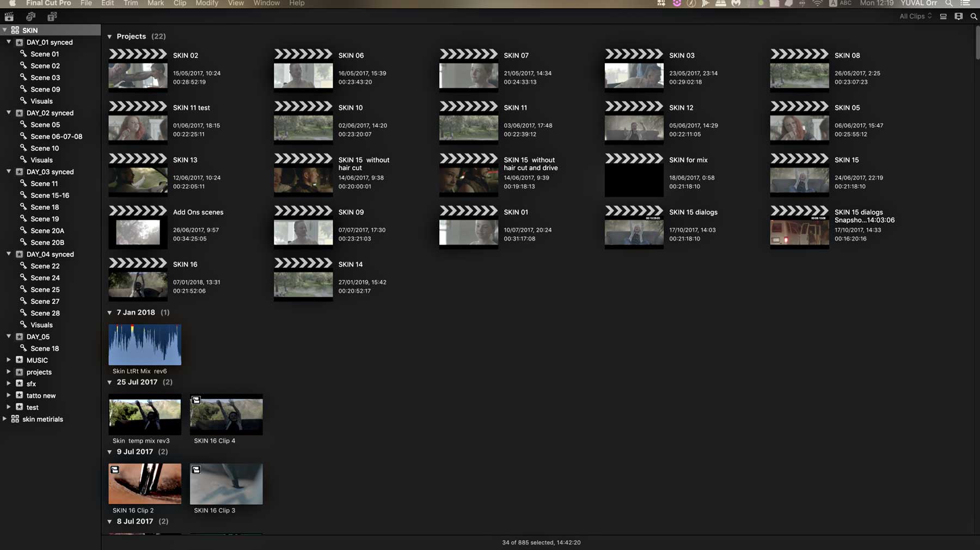Open the Photos and Audio sidebar icon
The width and height of the screenshot is (980, 550).
click(x=31, y=16)
